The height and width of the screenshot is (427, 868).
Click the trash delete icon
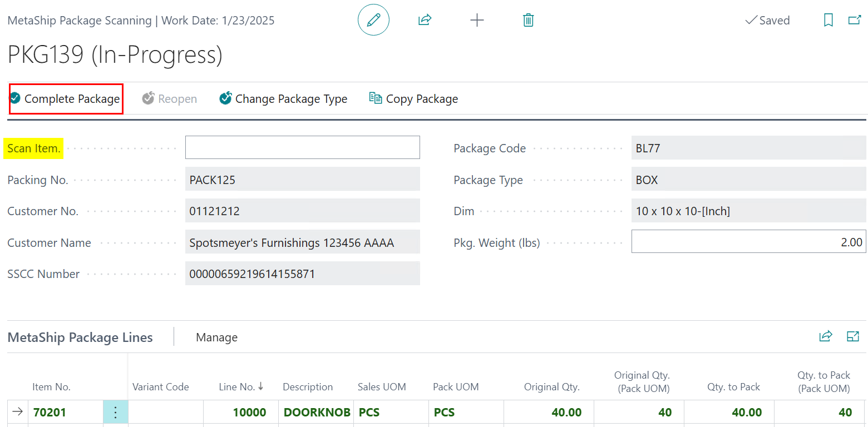pos(529,21)
